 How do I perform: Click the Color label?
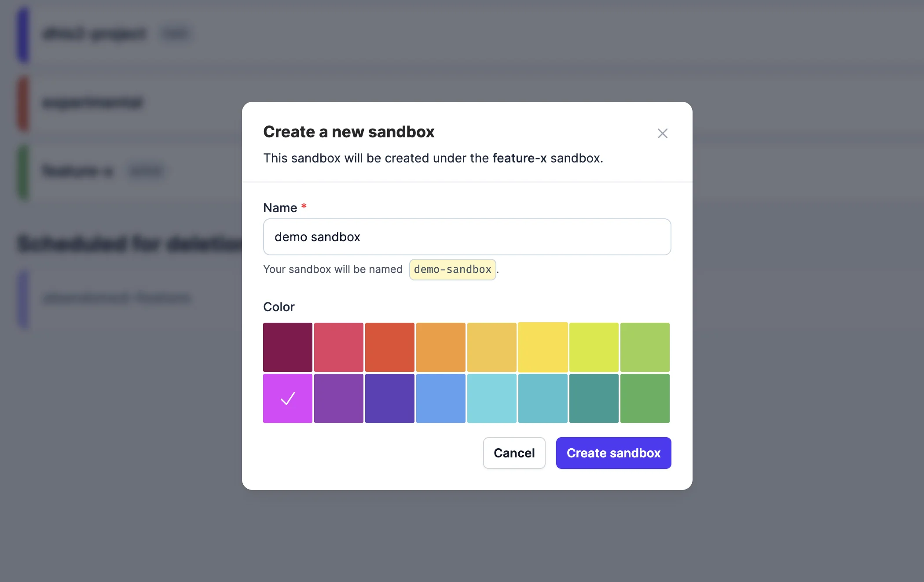[x=279, y=307]
